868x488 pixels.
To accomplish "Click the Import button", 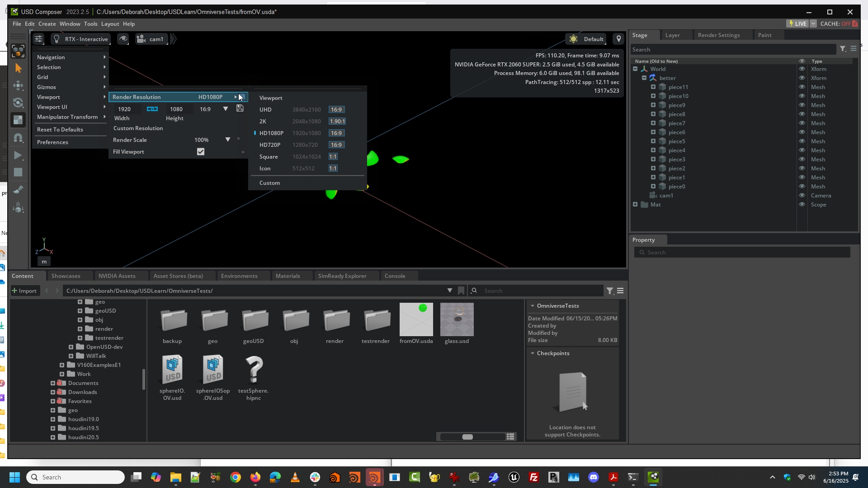I will coord(24,291).
